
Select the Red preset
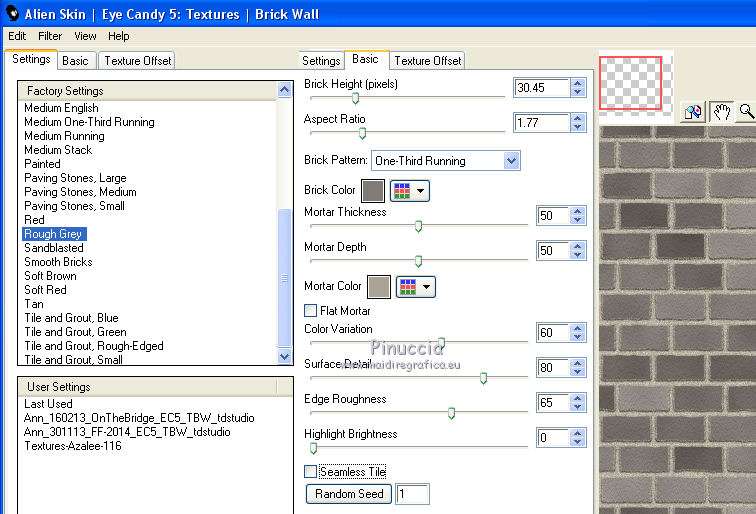pyautogui.click(x=34, y=219)
